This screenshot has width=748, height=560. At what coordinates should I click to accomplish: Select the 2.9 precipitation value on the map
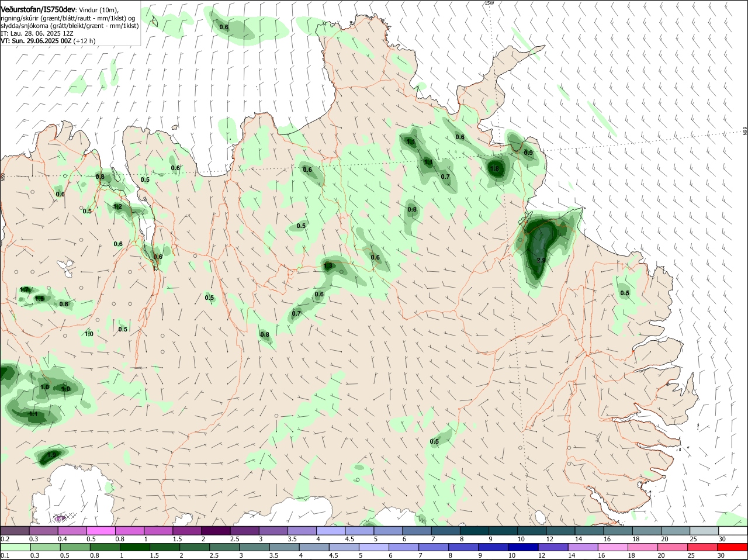click(541, 260)
